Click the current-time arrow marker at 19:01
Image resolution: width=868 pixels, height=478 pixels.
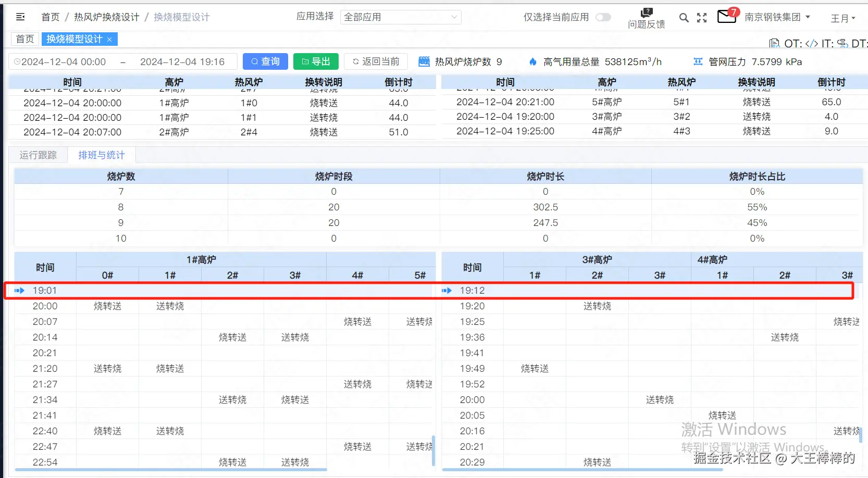[19, 291]
